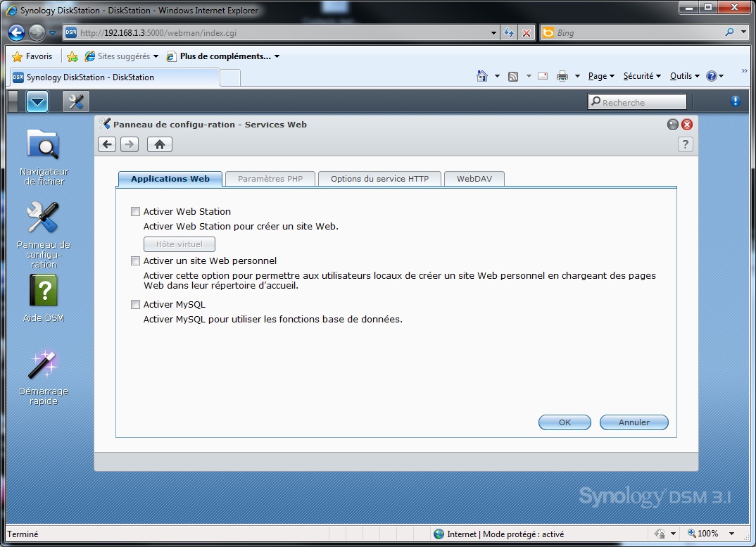Click the OK button
The width and height of the screenshot is (756, 547).
coord(565,422)
